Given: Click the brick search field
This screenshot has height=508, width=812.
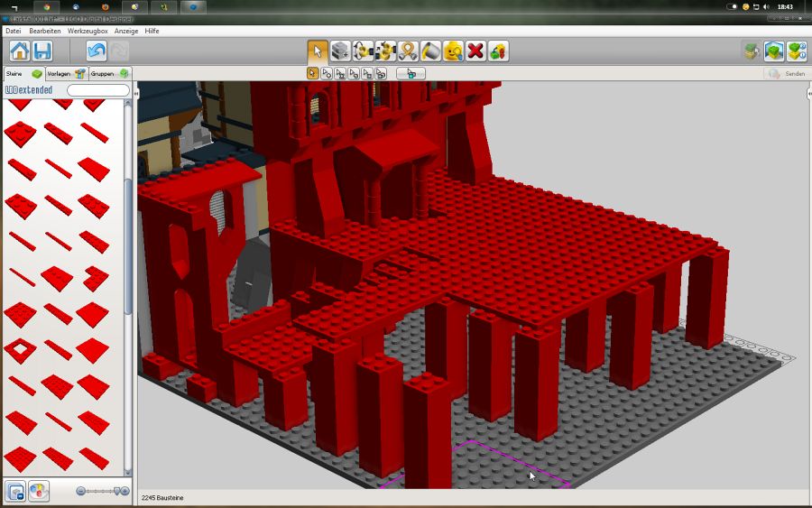Looking at the screenshot, I should (98, 90).
